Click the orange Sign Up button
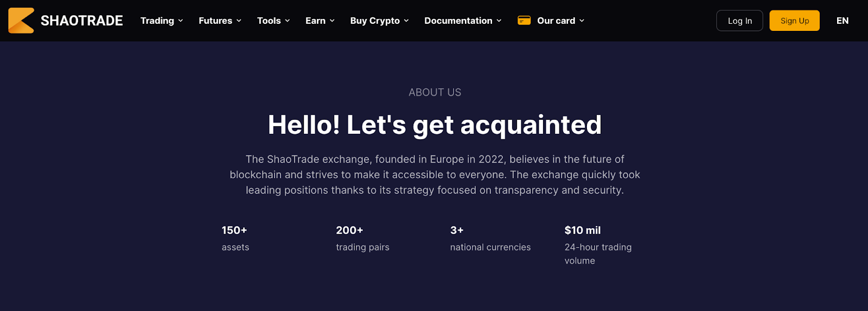The height and width of the screenshot is (311, 868). point(794,21)
